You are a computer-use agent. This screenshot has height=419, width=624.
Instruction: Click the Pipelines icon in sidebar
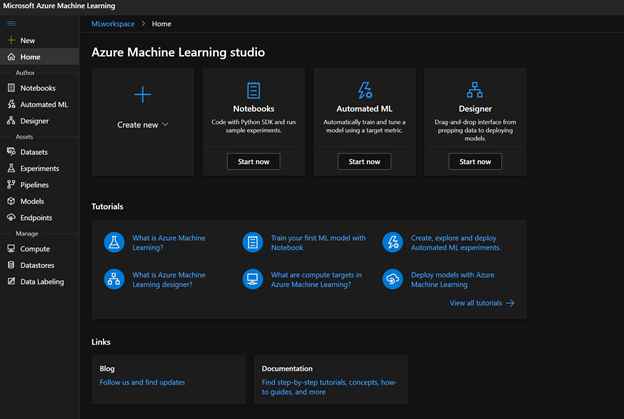(11, 185)
